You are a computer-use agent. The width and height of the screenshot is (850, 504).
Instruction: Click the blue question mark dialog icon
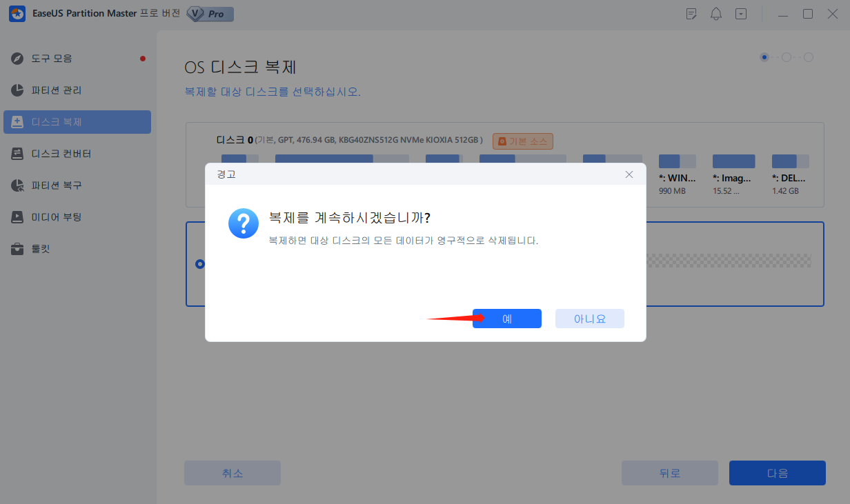(244, 224)
